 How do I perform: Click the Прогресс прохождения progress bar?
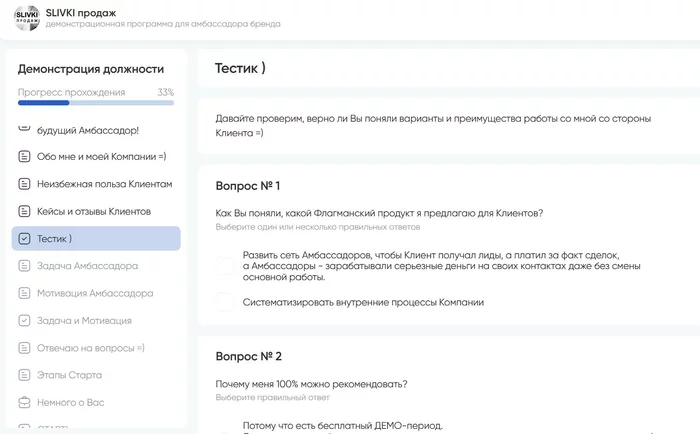pyautogui.click(x=96, y=103)
